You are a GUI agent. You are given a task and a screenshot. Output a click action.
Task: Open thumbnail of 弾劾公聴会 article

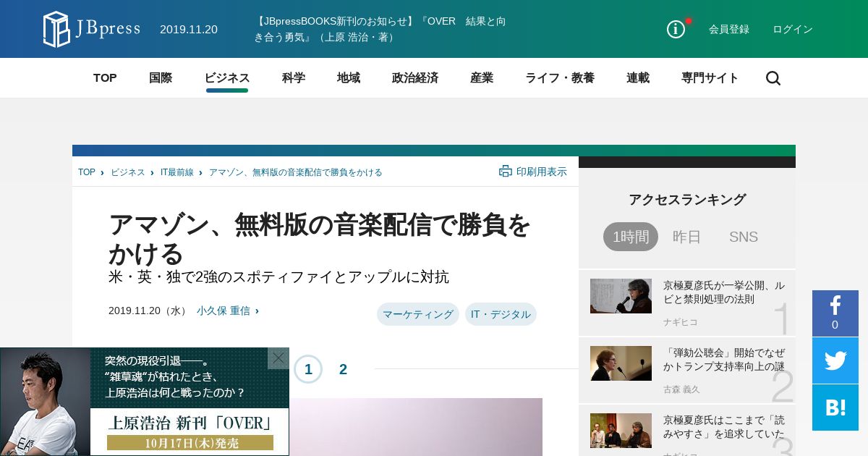click(621, 363)
